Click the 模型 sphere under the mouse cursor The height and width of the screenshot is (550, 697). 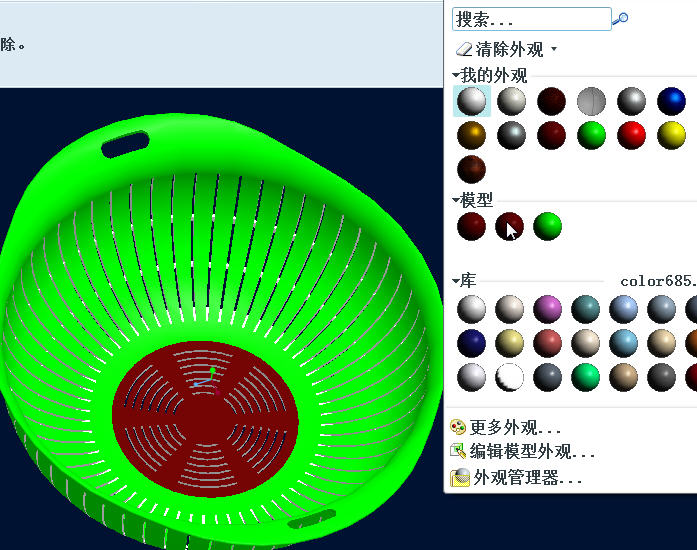[x=509, y=226]
